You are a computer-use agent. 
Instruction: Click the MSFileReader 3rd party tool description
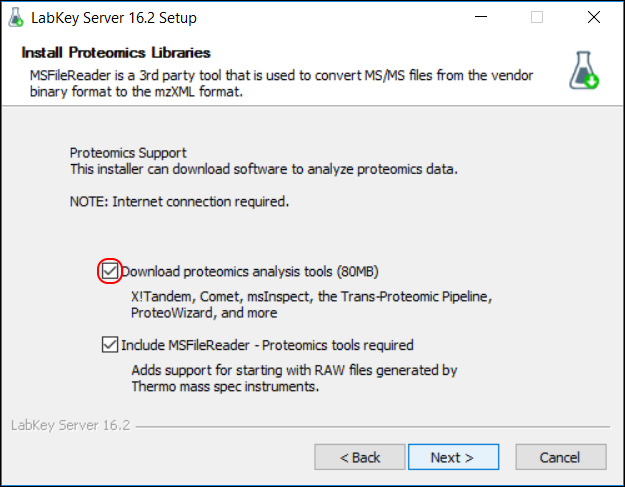(281, 83)
